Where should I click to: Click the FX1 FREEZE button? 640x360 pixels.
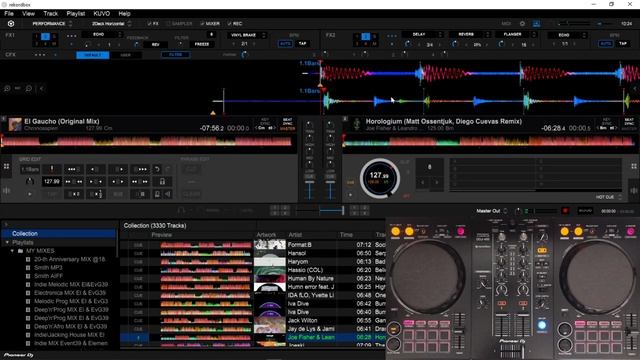pos(202,44)
